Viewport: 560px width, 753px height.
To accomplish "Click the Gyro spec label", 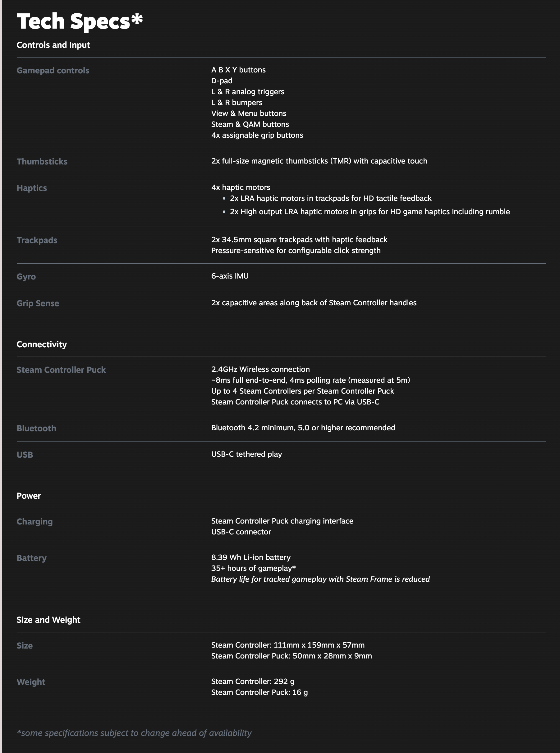I will point(26,277).
